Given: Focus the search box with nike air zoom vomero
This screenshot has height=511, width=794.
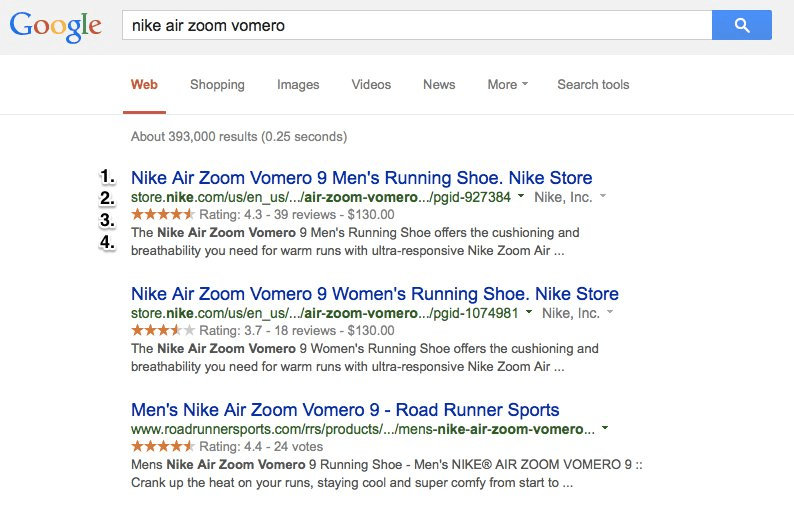Looking at the screenshot, I should [x=417, y=25].
